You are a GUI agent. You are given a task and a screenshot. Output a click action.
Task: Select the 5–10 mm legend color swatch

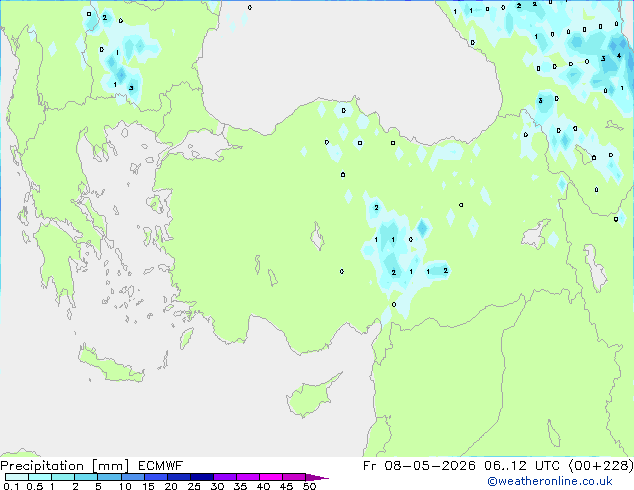[x=109, y=477]
